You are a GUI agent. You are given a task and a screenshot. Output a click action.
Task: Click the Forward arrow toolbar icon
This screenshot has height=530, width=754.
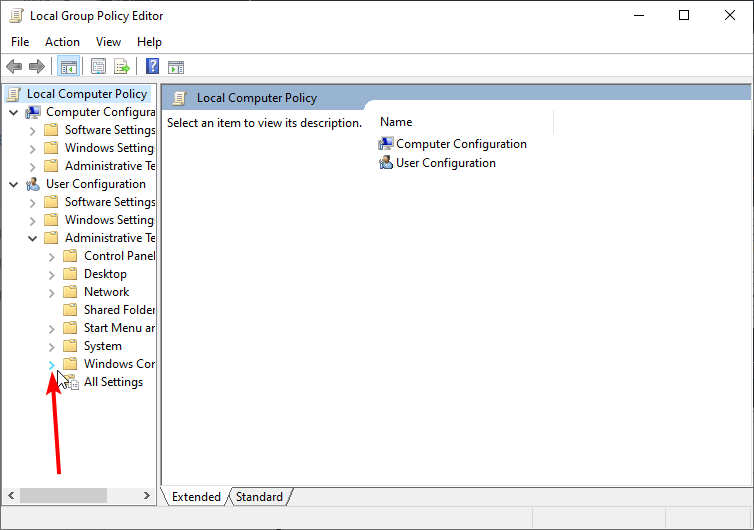[x=37, y=66]
